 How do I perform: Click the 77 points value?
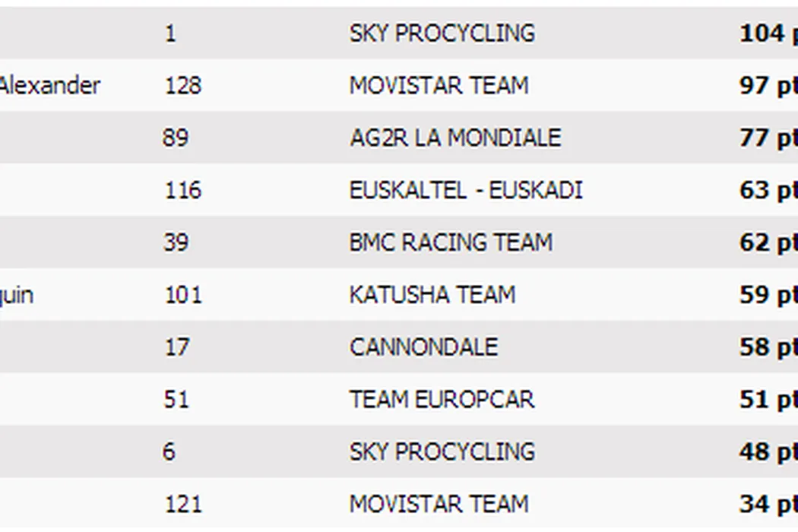click(768, 138)
